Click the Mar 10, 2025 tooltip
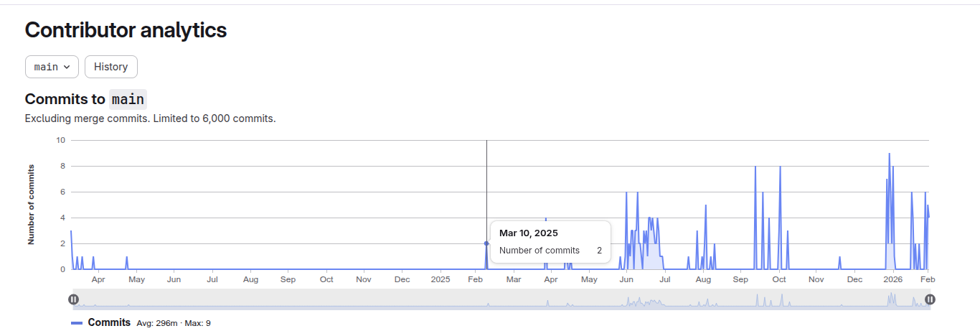 [550, 242]
